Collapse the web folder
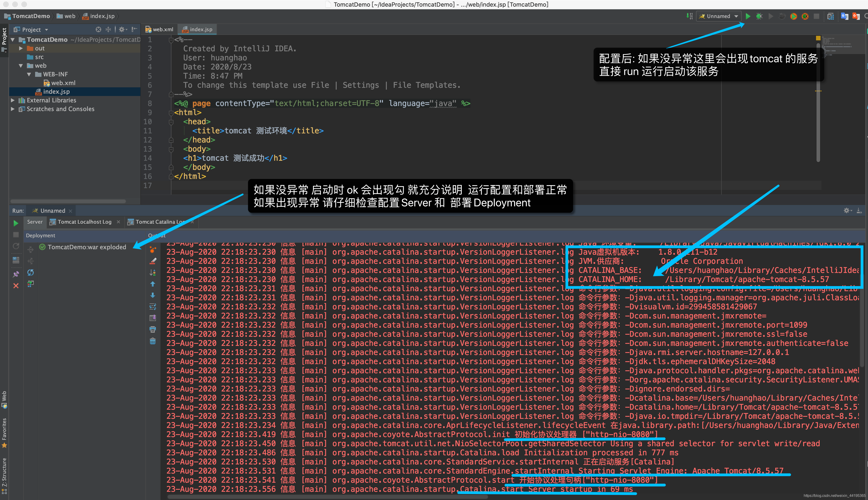Screen dimensions: 868x500 point(21,66)
